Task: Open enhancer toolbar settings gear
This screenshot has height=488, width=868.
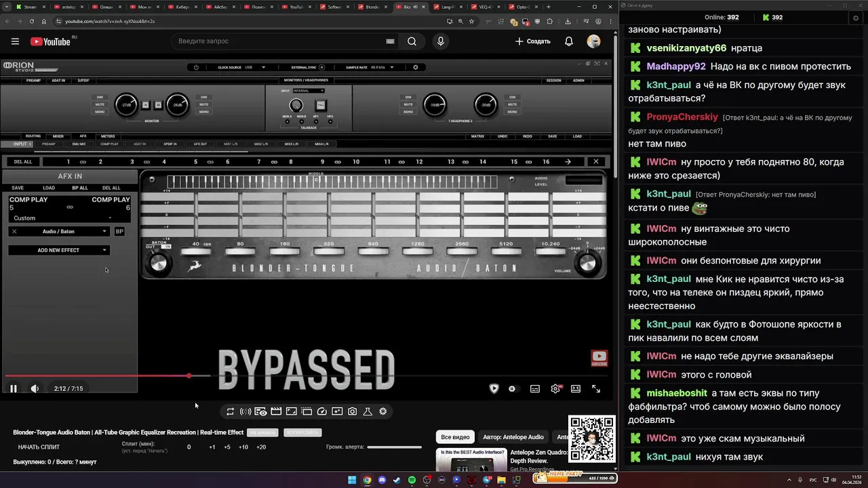Action: 383,411
